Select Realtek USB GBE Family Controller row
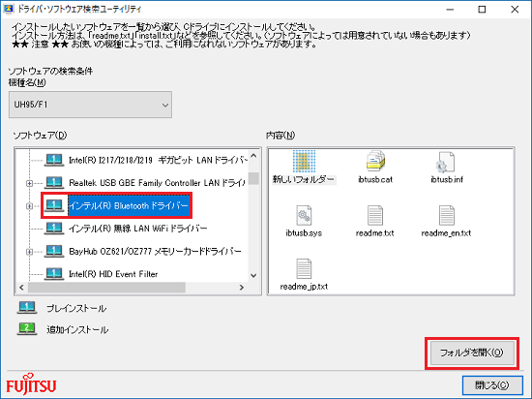The image size is (532, 399). point(157,183)
